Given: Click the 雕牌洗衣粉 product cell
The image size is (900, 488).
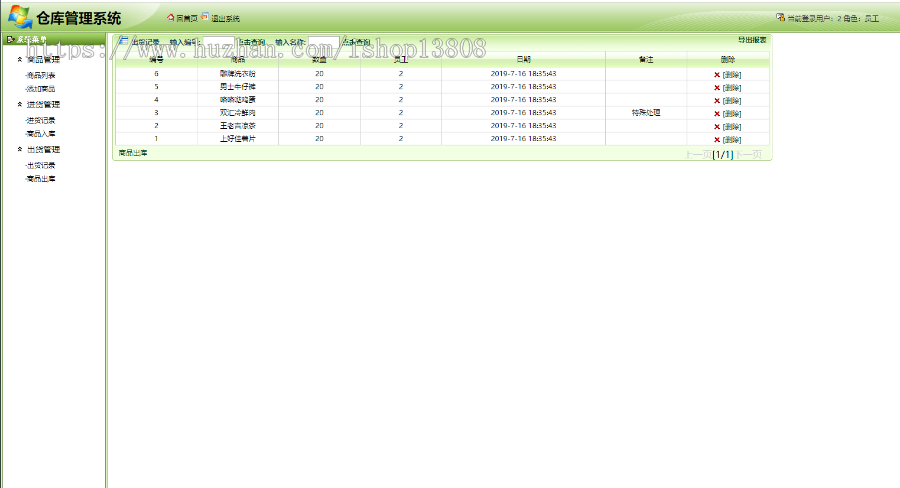Looking at the screenshot, I should 238,74.
